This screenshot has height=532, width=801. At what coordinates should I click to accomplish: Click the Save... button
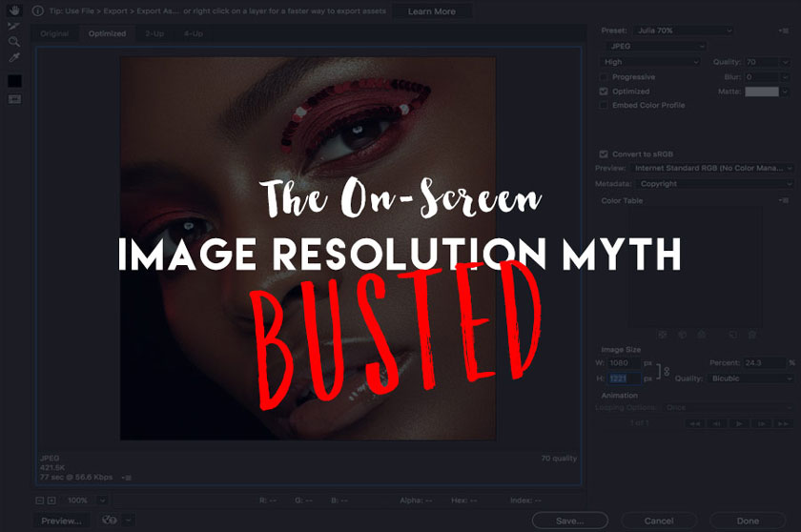[x=570, y=521]
